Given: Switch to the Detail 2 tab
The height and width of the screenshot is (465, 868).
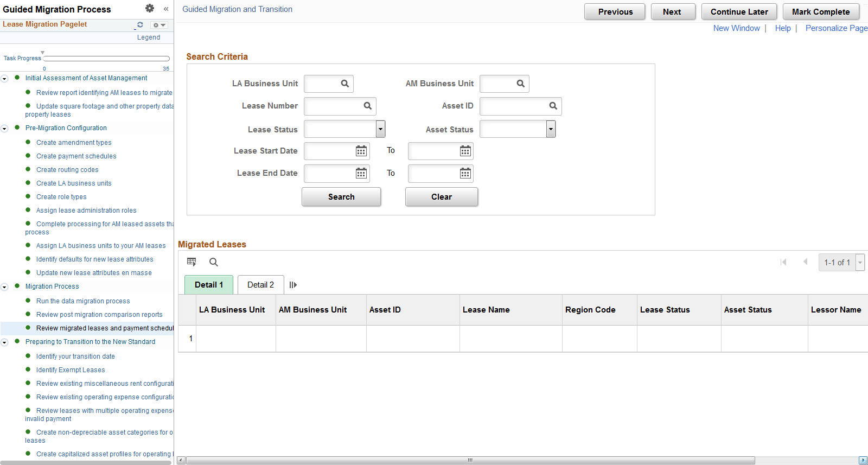Looking at the screenshot, I should tap(260, 285).
